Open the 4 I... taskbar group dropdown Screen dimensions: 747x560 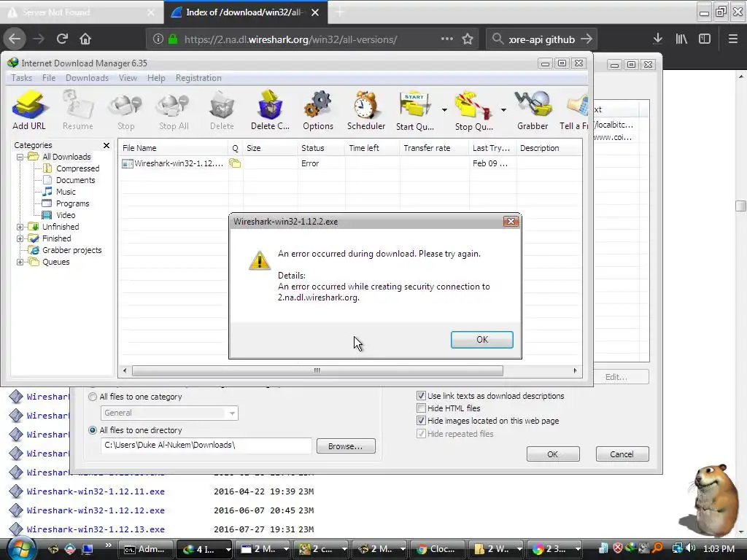[228, 549]
